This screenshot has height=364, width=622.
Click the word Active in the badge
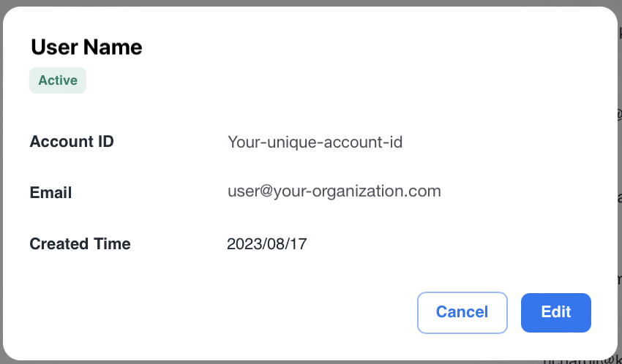[x=58, y=80]
